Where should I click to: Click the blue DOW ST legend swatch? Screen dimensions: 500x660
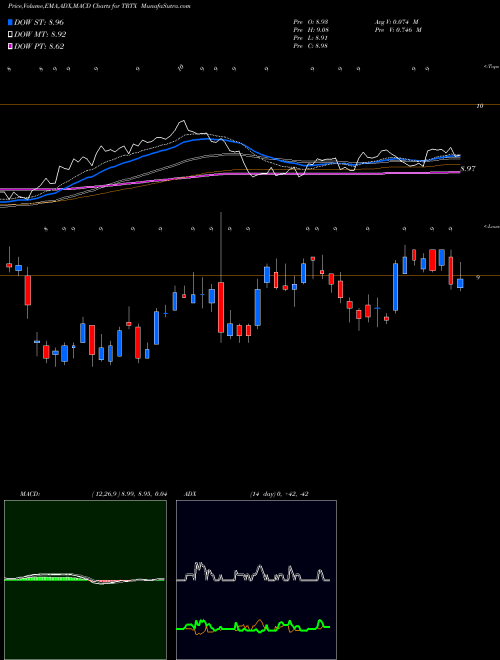click(x=10, y=22)
